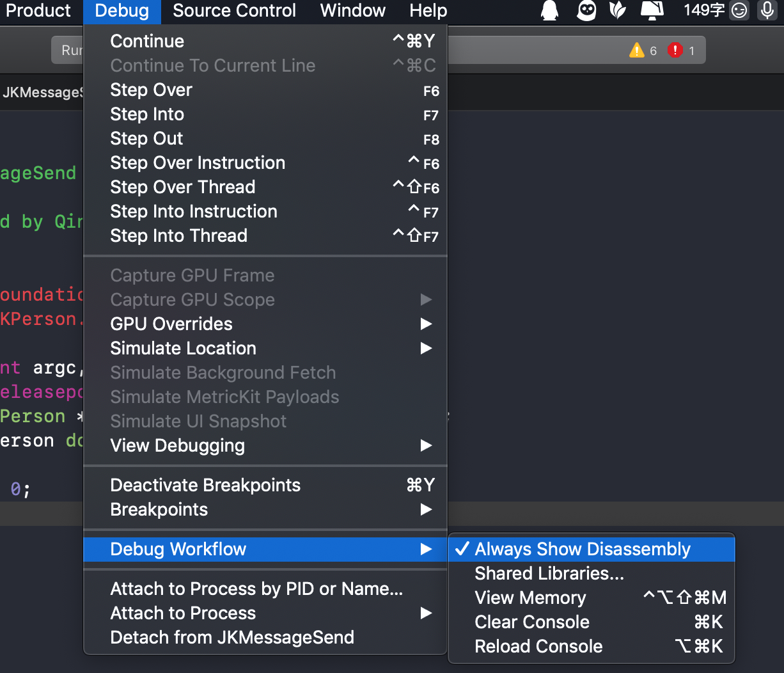Click the owl-face menu bar icon
The width and height of the screenshot is (784, 673).
click(586, 10)
